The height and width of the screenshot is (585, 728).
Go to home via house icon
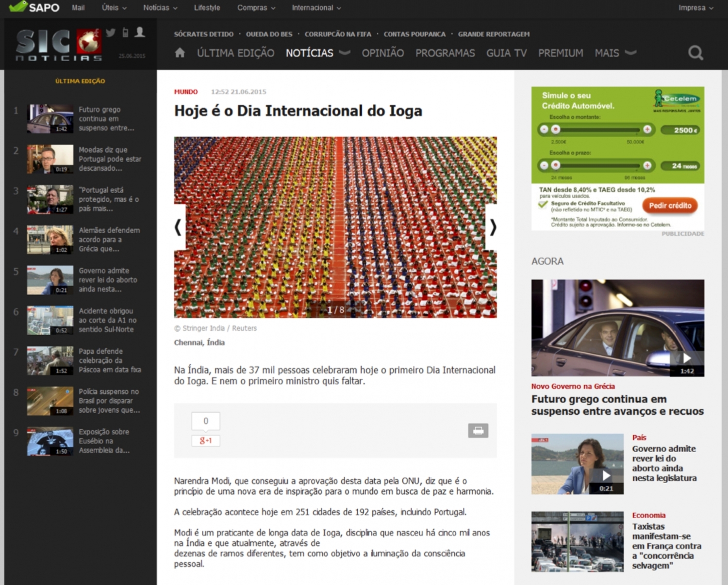coord(180,53)
